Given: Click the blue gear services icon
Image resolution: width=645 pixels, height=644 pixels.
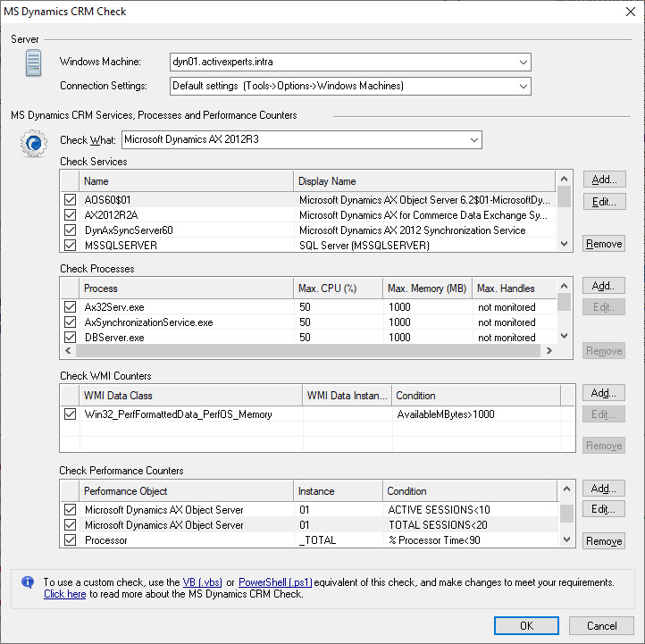Looking at the screenshot, I should point(34,143).
